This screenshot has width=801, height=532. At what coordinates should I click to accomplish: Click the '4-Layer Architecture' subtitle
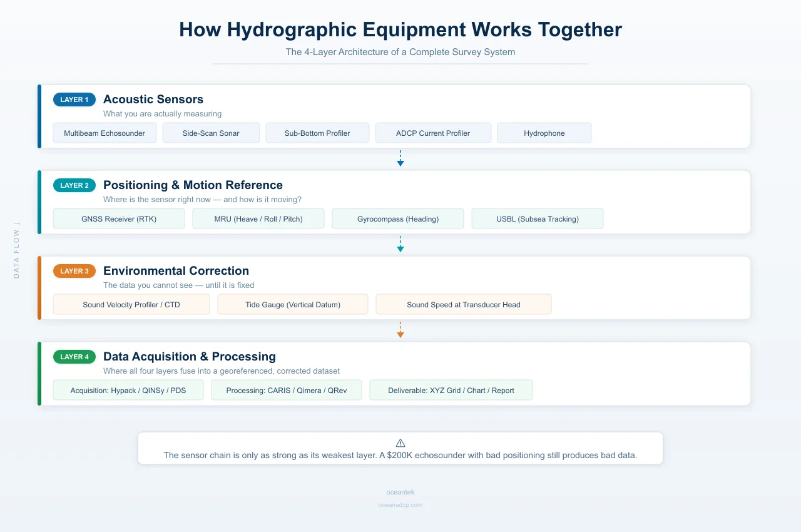point(400,52)
